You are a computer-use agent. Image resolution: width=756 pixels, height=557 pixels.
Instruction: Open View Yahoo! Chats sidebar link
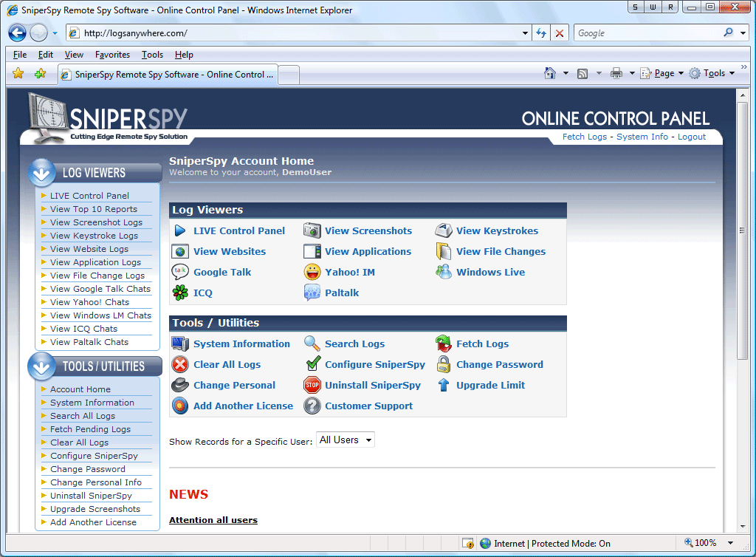(89, 302)
